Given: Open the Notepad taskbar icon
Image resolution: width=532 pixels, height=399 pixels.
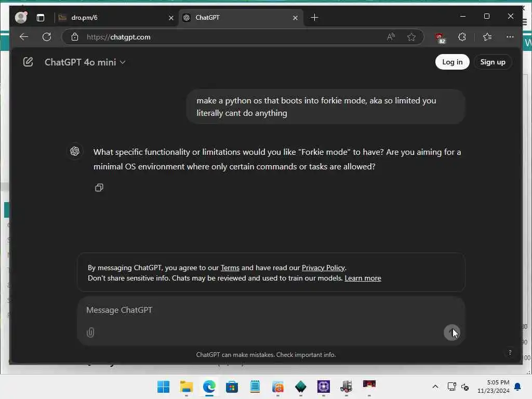Looking at the screenshot, I should 255,387.
